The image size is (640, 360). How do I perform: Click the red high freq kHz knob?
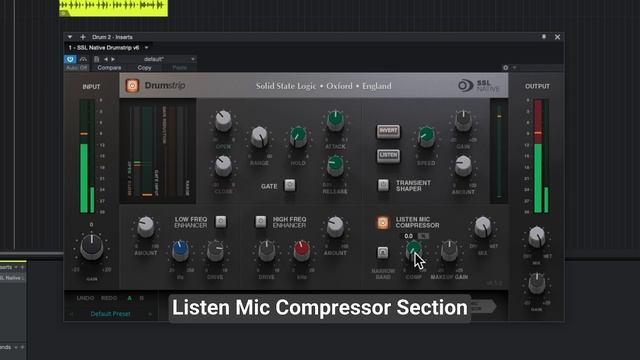[302, 251]
